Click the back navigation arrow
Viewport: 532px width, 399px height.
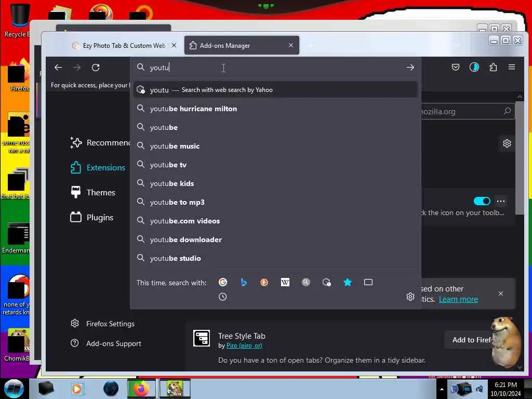coord(58,67)
